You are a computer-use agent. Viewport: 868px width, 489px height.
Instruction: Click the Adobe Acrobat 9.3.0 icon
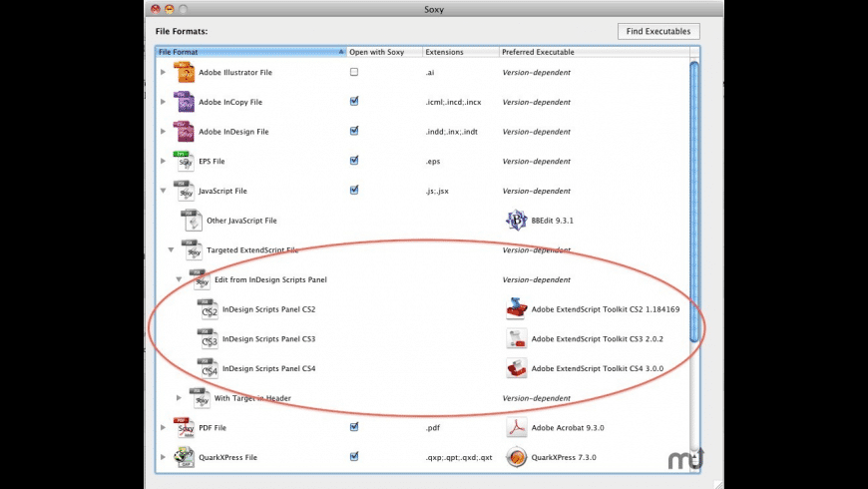click(517, 427)
